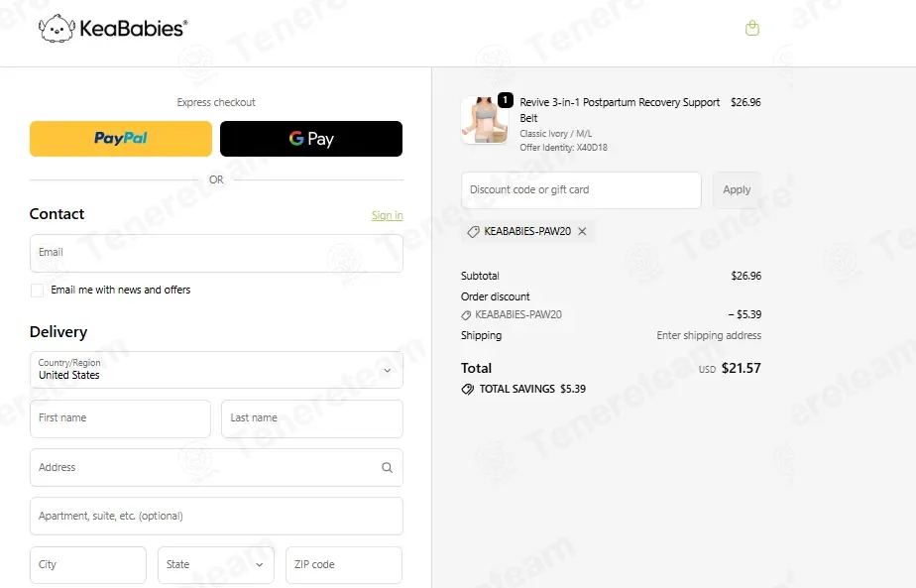916x588 pixels.
Task: Follow the Sign in link
Action: pos(387,216)
